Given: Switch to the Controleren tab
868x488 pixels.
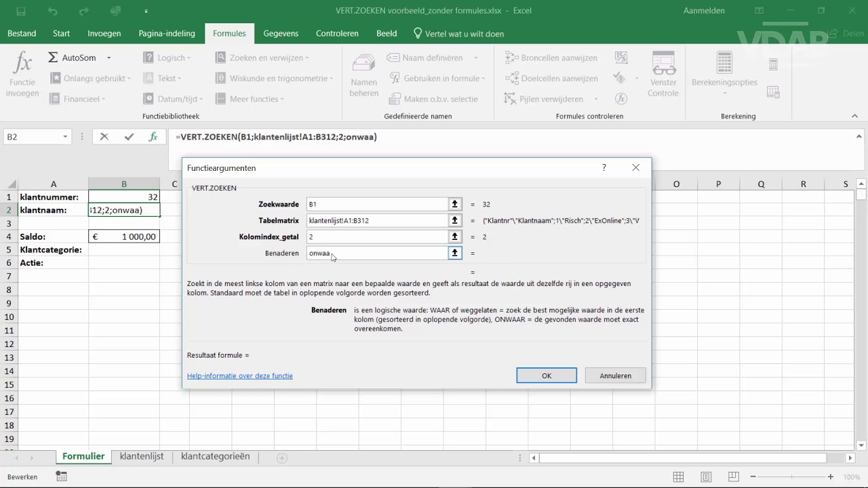Looking at the screenshot, I should coord(337,34).
